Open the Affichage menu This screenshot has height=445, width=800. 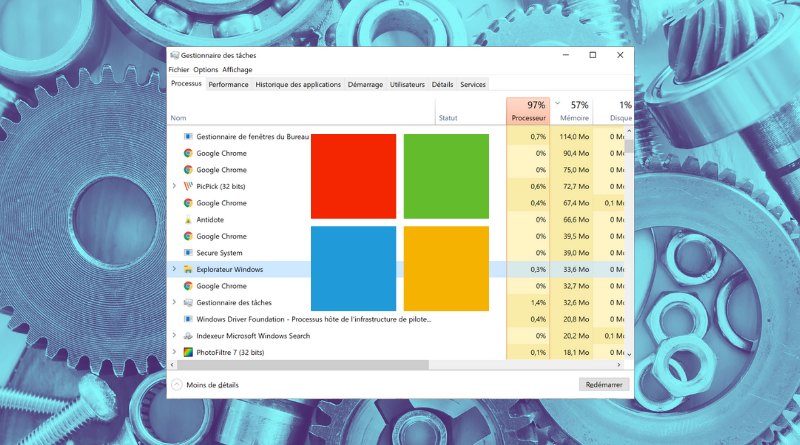(x=237, y=69)
